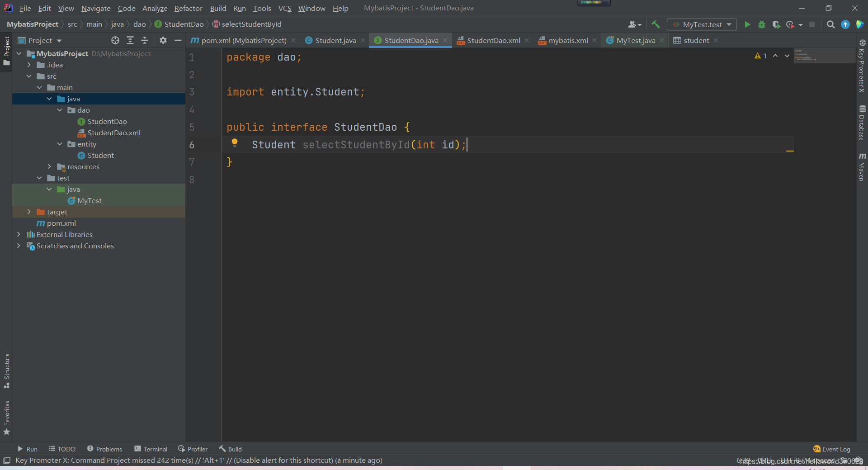Screen dimensions: 868x470
Task: Open the Terminal tool window
Action: (151, 449)
